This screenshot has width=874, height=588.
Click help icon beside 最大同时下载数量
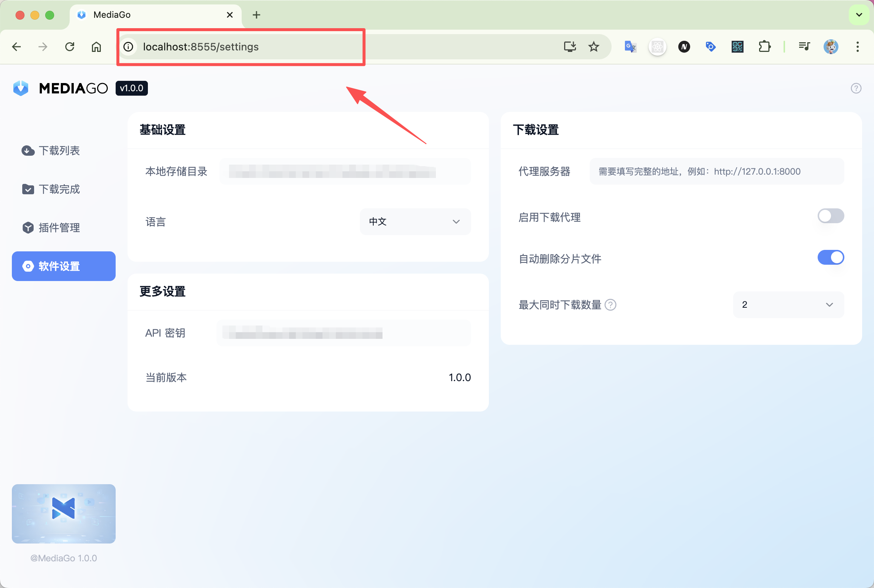[610, 305]
